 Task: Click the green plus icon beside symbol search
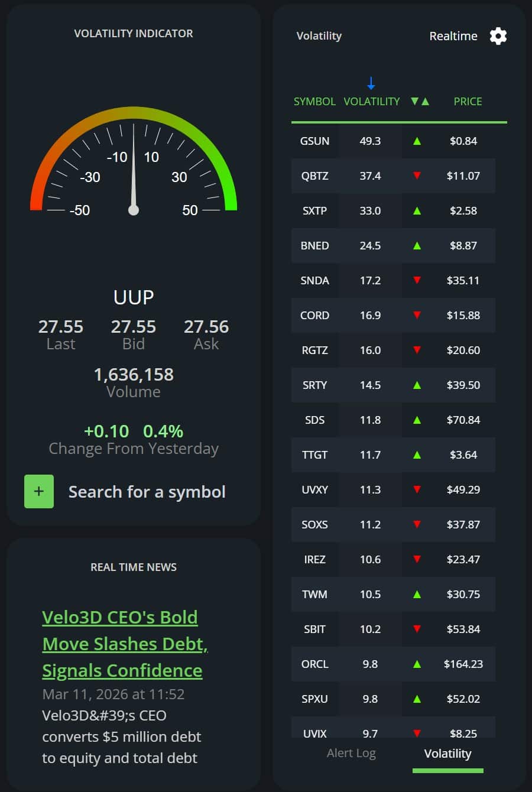(x=39, y=491)
